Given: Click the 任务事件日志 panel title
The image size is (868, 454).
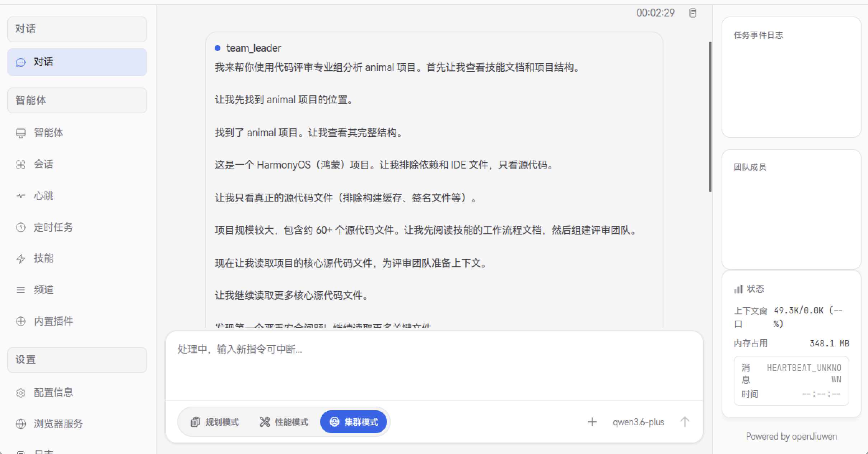Looking at the screenshot, I should [758, 35].
